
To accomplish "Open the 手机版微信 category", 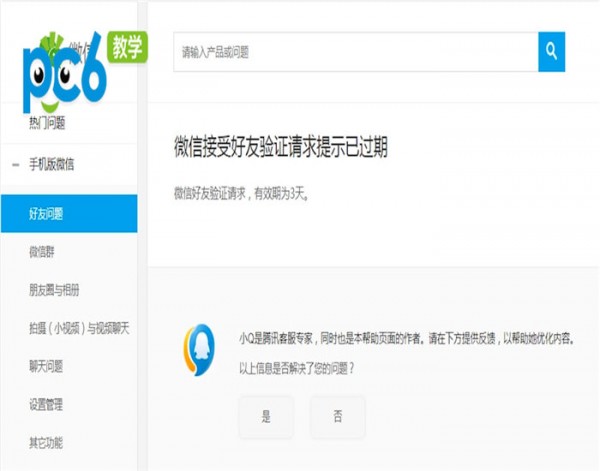I will [51, 165].
